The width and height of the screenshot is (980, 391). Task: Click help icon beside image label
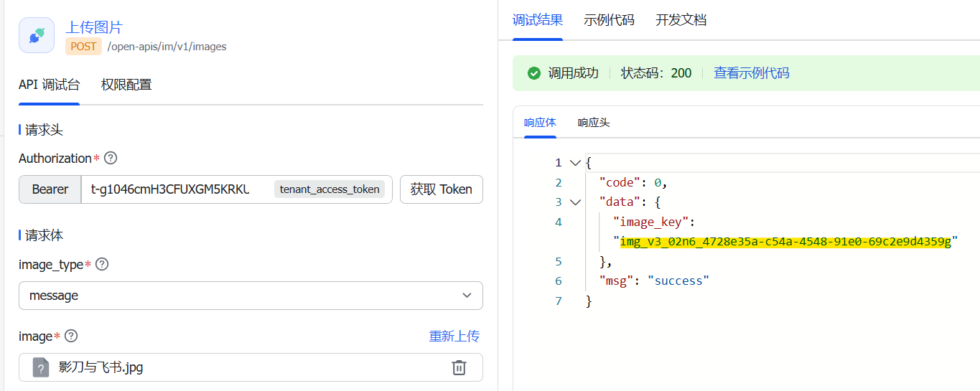tap(71, 336)
